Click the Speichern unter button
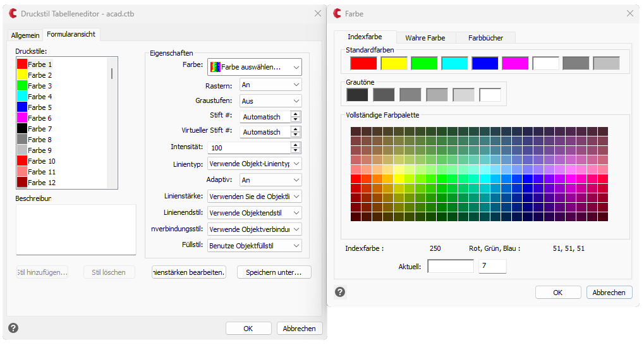Image resolution: width=644 pixels, height=345 pixels. [274, 272]
